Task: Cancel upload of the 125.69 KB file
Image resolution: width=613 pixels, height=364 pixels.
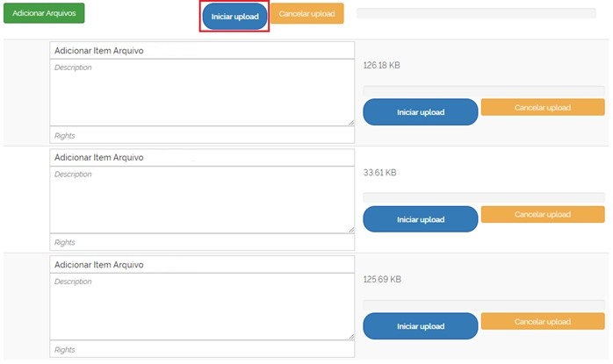Action: 543,322
